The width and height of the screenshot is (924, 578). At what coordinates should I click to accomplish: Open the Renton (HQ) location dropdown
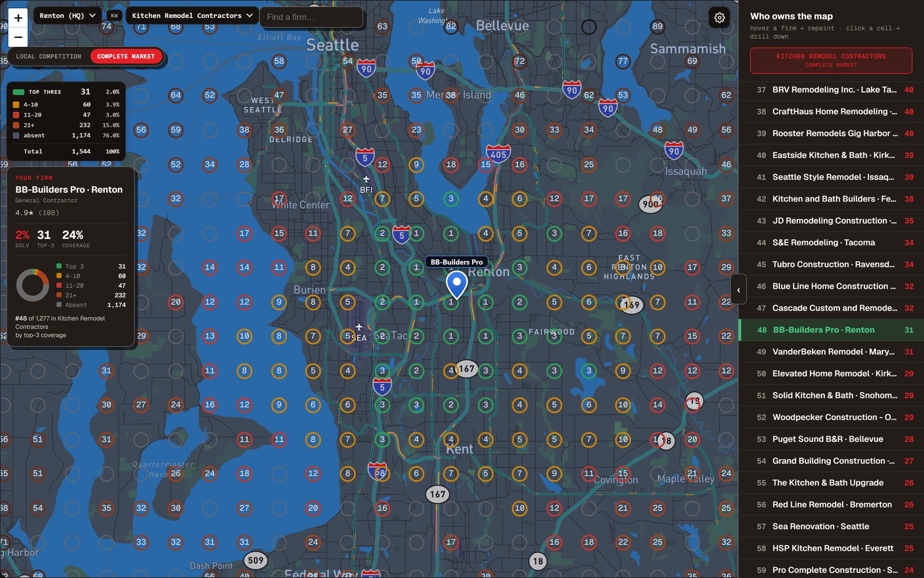click(x=68, y=16)
